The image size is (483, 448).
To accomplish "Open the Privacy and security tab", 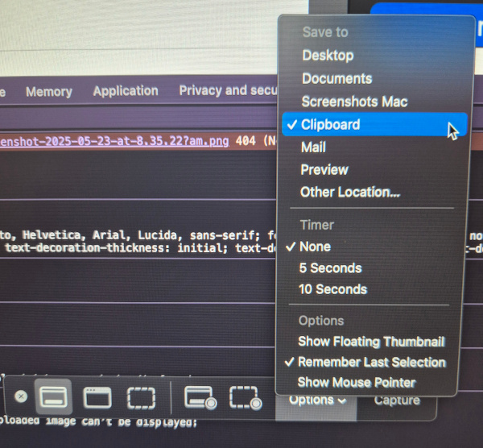I will coord(228,90).
